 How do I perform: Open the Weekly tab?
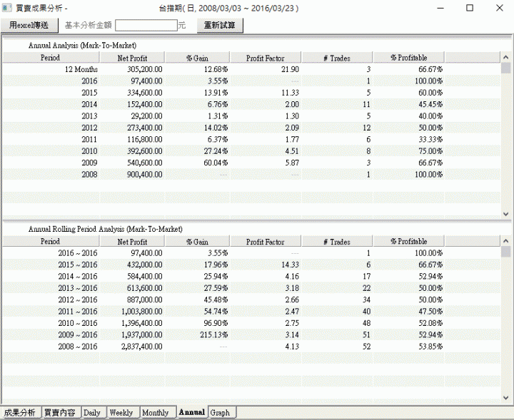[122, 412]
